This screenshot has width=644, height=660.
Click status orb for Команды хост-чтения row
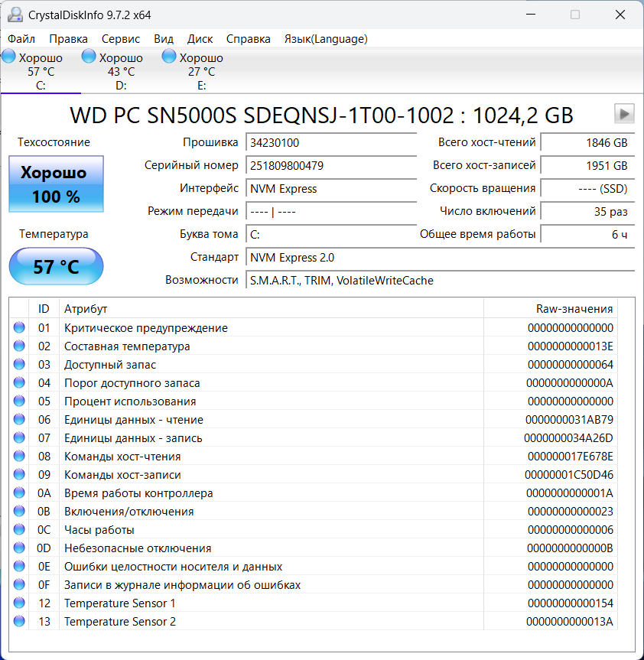(19, 456)
